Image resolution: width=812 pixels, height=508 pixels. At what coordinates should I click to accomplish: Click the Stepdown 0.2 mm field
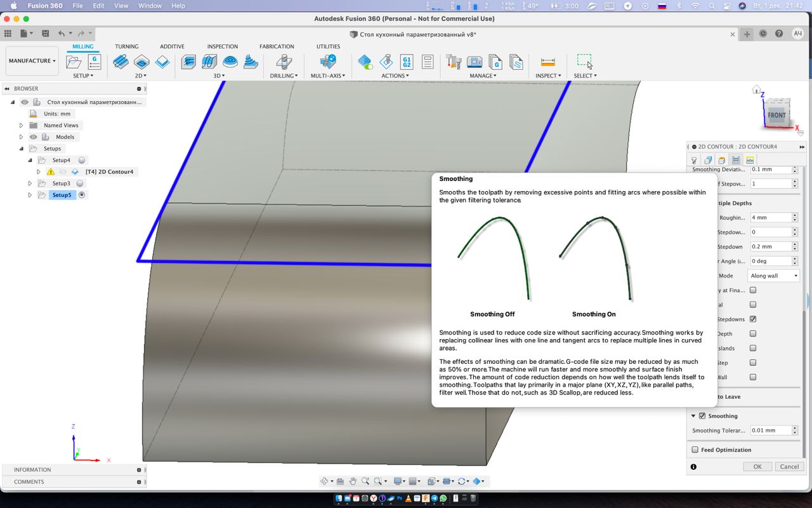pyautogui.click(x=770, y=246)
